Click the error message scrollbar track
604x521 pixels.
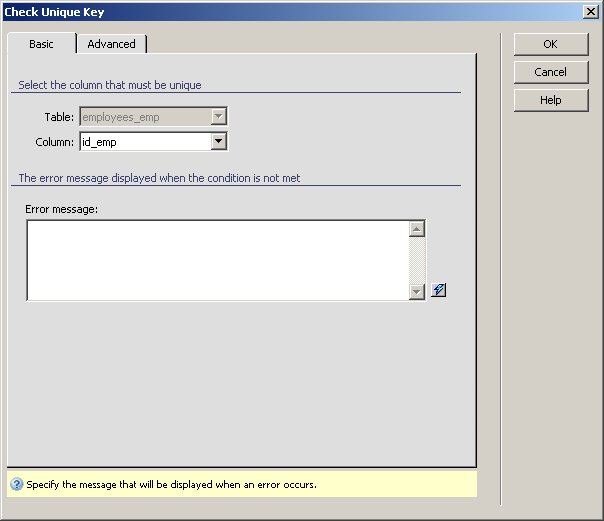click(417, 260)
